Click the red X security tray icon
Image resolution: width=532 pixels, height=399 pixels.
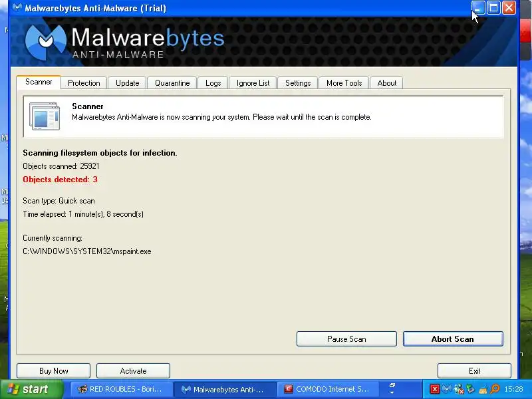coord(434,389)
